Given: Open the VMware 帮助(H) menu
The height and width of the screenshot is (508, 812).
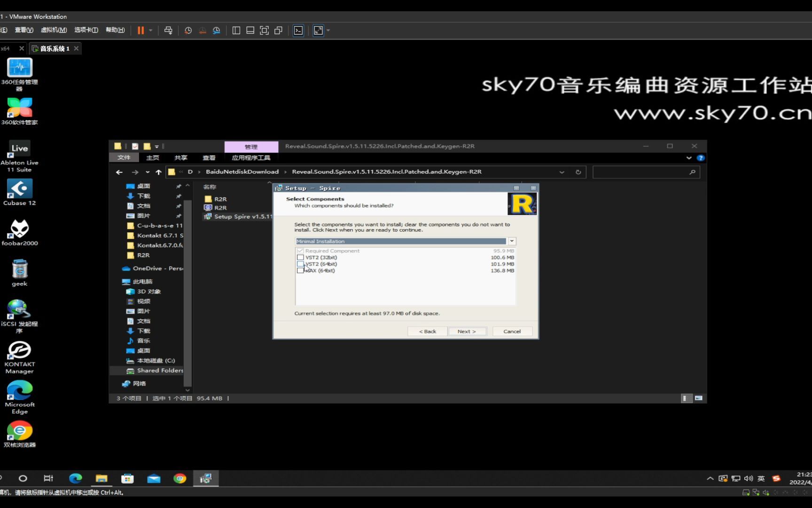Looking at the screenshot, I should coord(115,30).
